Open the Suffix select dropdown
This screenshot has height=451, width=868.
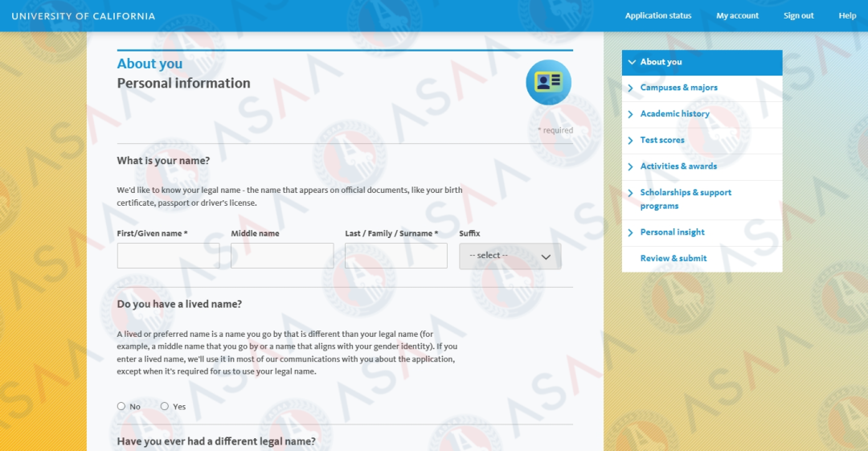click(x=510, y=256)
